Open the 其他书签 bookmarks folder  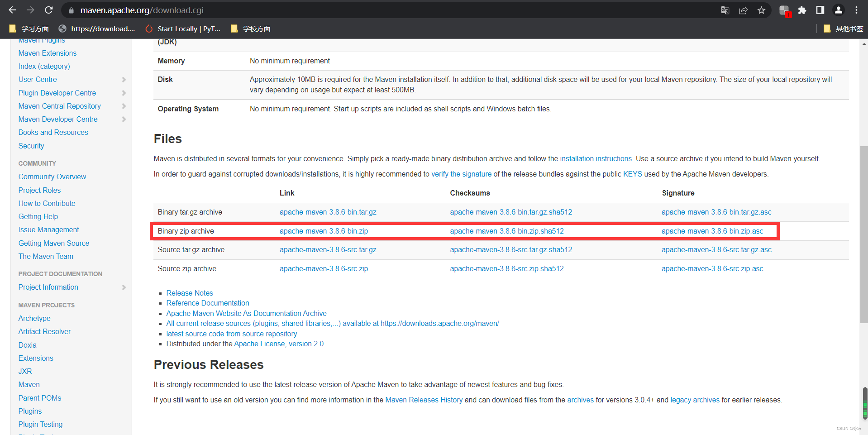[x=844, y=29]
